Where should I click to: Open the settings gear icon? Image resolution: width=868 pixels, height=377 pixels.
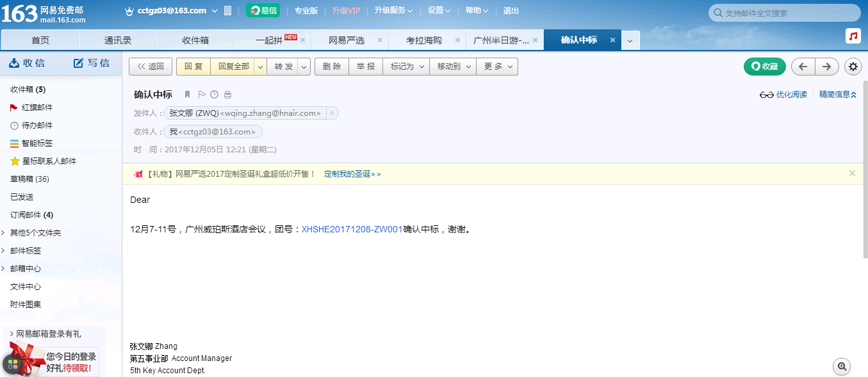(x=853, y=67)
